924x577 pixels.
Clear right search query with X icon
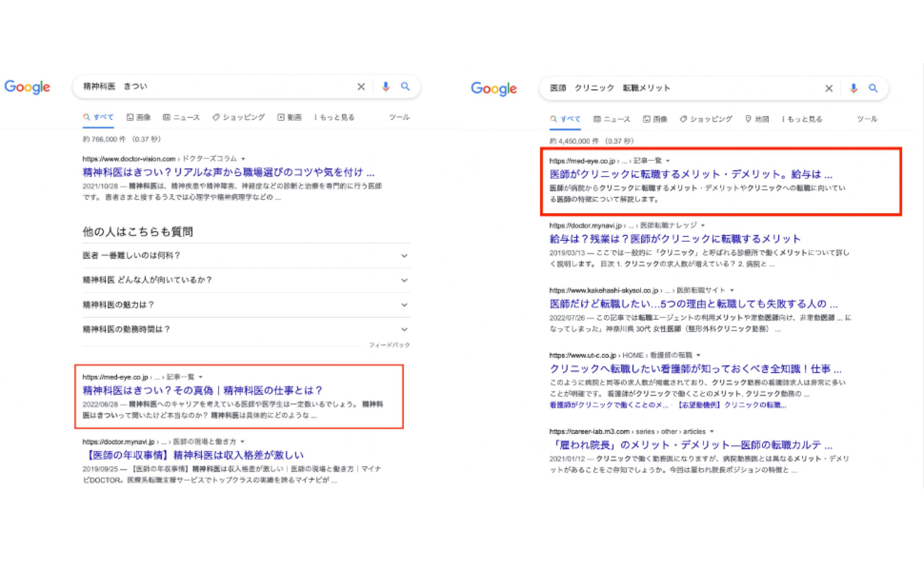click(x=829, y=89)
